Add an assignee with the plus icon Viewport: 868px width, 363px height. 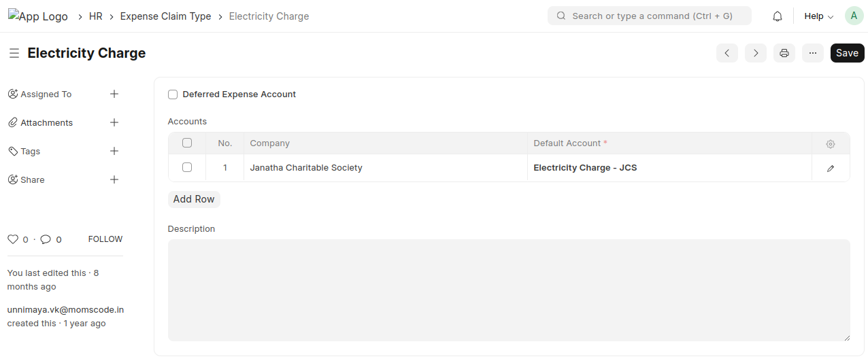pyautogui.click(x=114, y=94)
